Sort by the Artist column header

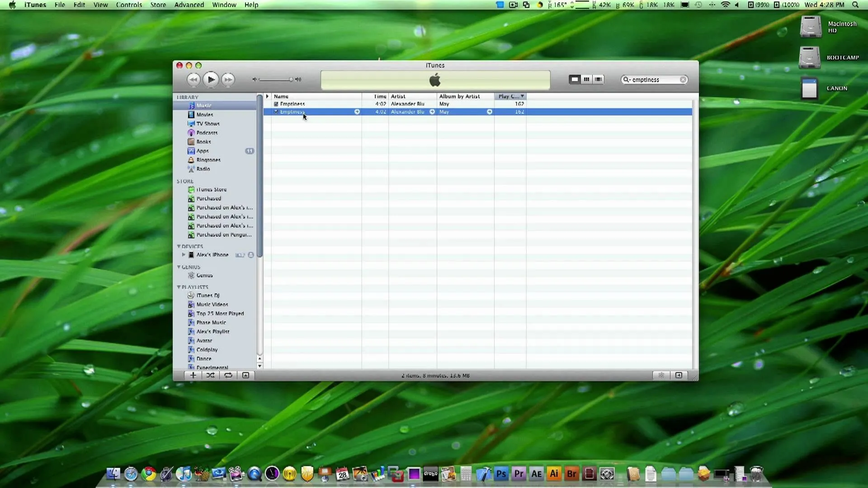413,96
